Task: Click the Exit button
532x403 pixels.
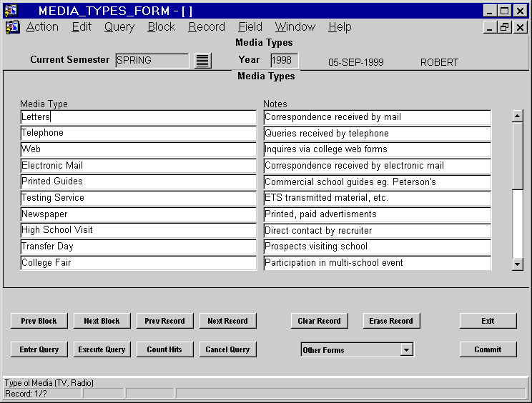Action: point(488,321)
